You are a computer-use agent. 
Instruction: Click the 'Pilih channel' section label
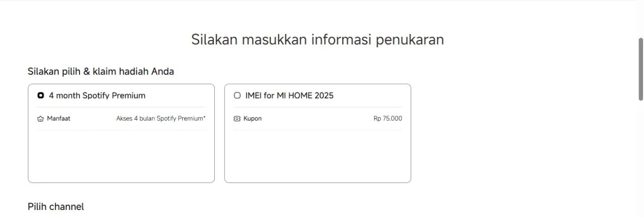56,206
